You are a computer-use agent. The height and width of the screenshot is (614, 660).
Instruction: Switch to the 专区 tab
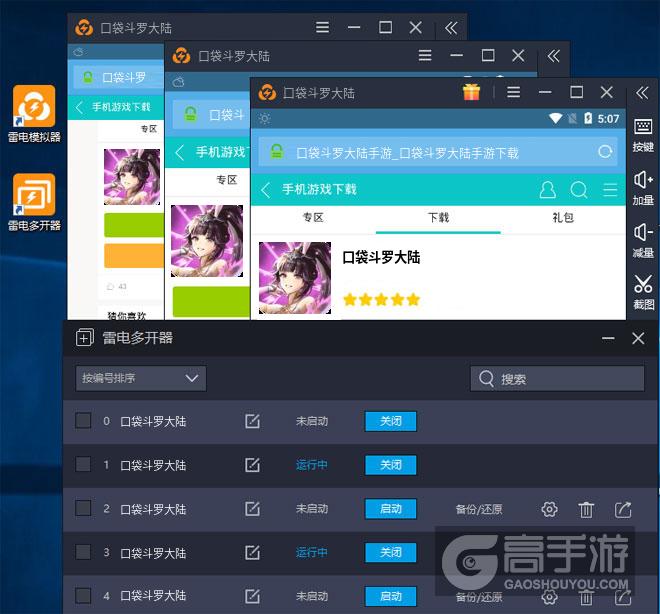[x=313, y=217]
